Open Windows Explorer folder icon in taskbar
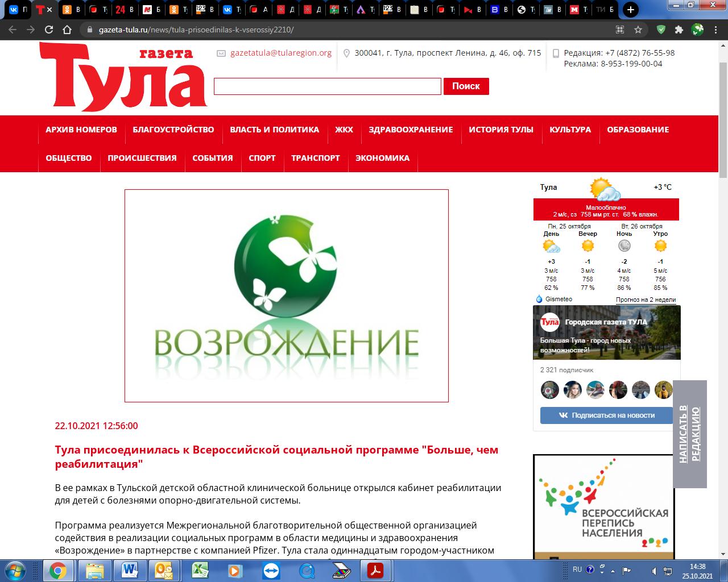The height and width of the screenshot is (582, 728). tap(95, 571)
